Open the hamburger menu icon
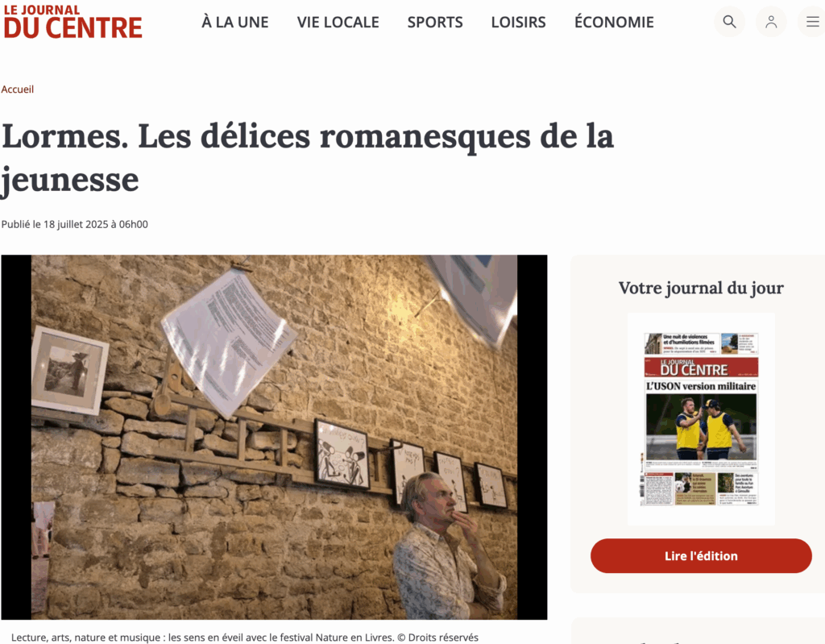 coord(812,22)
